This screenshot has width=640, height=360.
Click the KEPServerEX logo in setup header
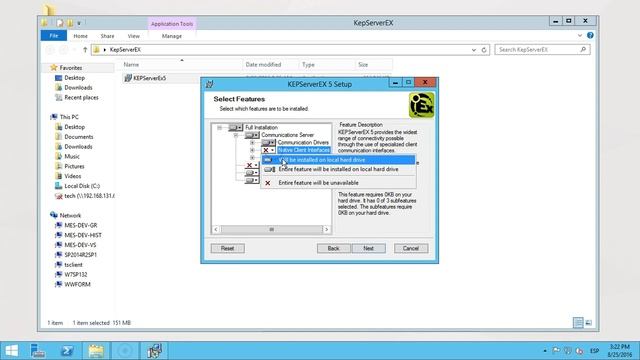tap(421, 105)
